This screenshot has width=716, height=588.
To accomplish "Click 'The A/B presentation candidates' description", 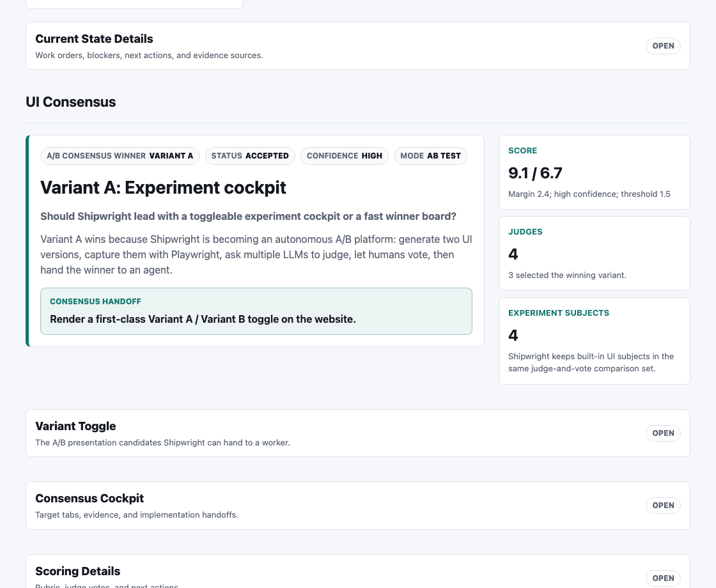I will click(x=162, y=443).
